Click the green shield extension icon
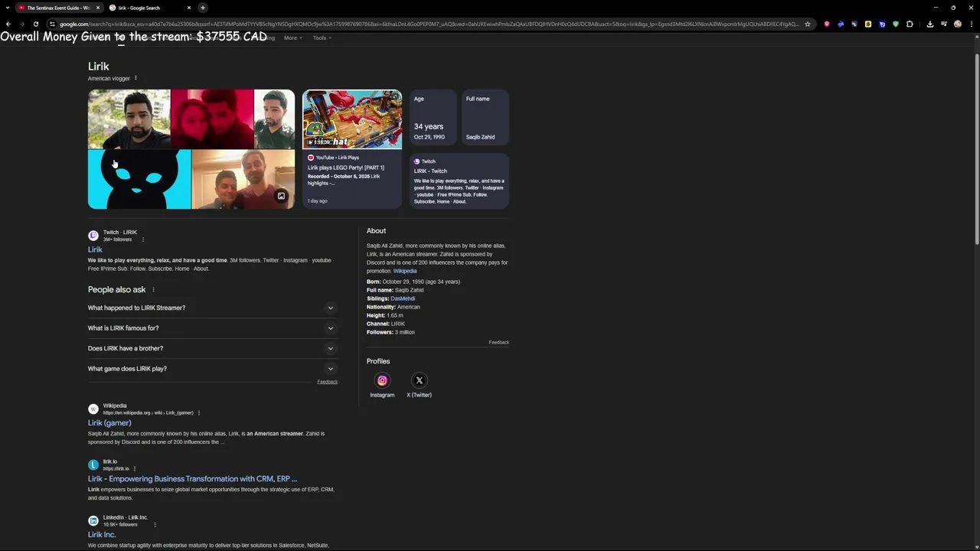This screenshot has height=551, width=980. 895,24
